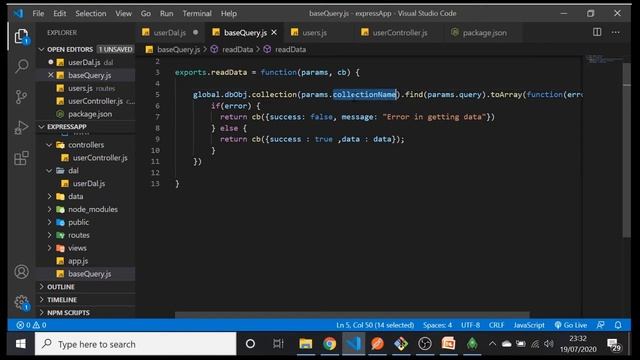
Task: Open the Accounts menu icon
Action: point(21,271)
